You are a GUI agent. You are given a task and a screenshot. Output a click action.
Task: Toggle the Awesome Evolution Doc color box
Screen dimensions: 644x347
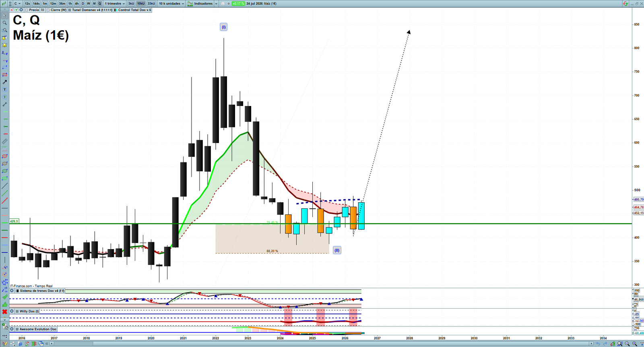point(17,329)
